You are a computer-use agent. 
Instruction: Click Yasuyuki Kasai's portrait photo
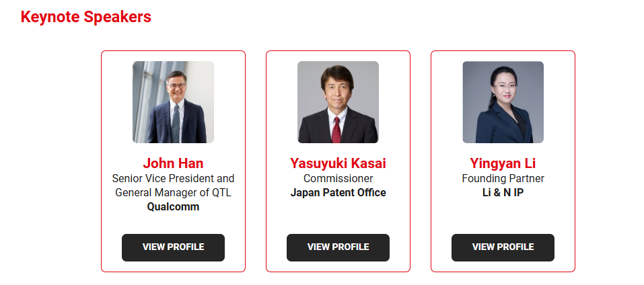(338, 102)
